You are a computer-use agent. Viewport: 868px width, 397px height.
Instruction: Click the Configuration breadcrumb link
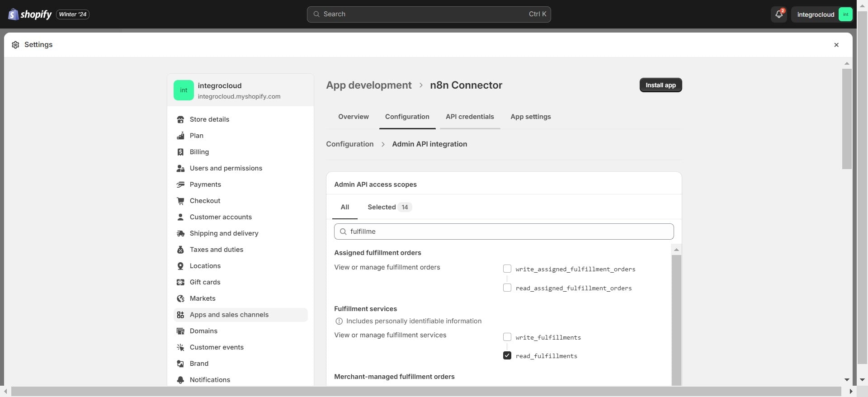pos(350,144)
